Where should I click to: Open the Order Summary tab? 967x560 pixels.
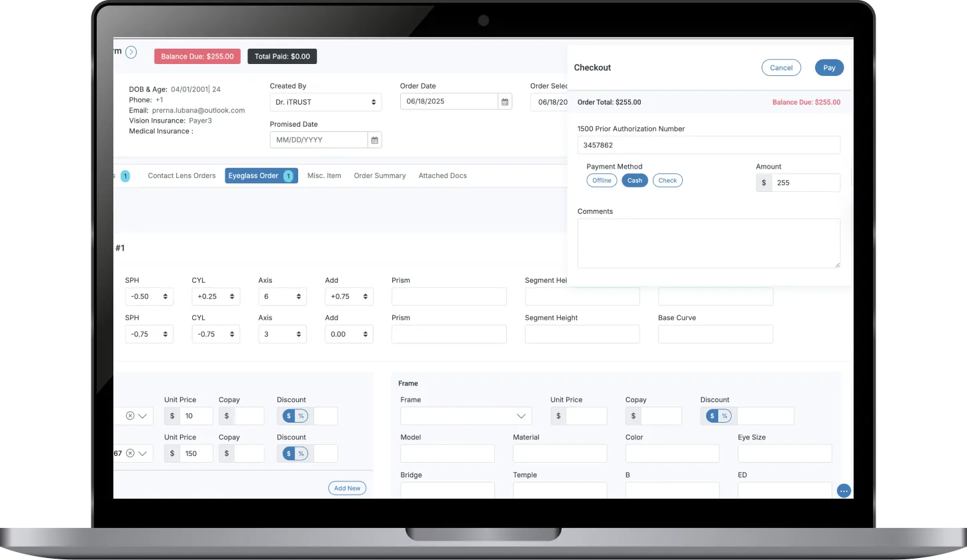[x=379, y=176]
